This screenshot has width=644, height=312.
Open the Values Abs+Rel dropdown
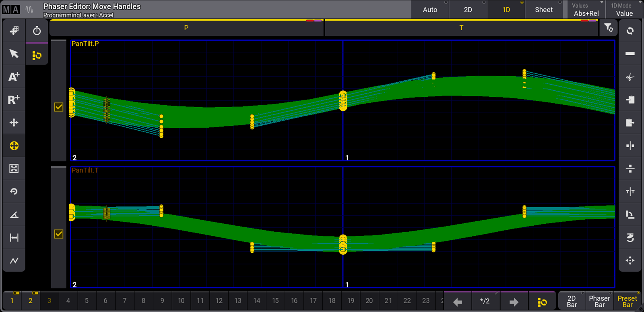tap(586, 10)
